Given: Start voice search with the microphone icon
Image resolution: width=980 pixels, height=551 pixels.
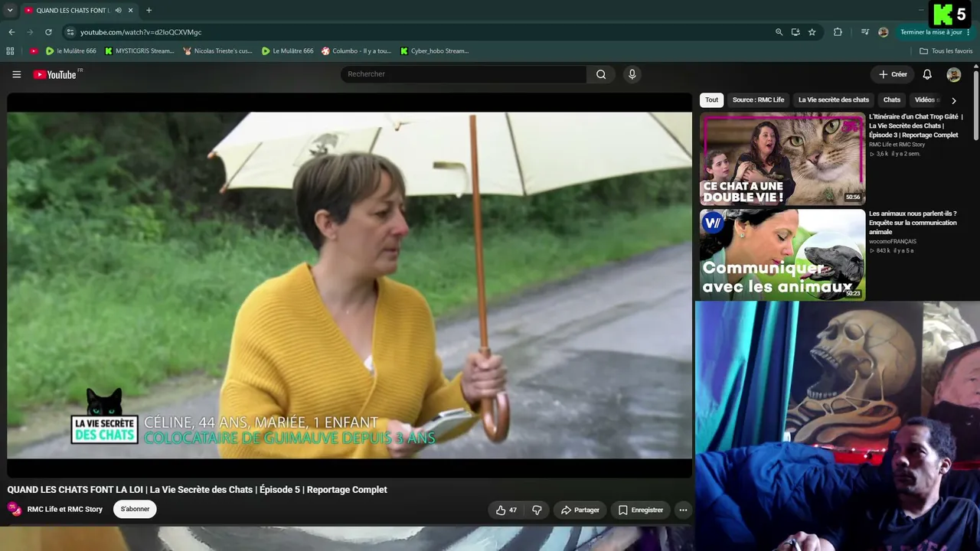Looking at the screenshot, I should 632,74.
